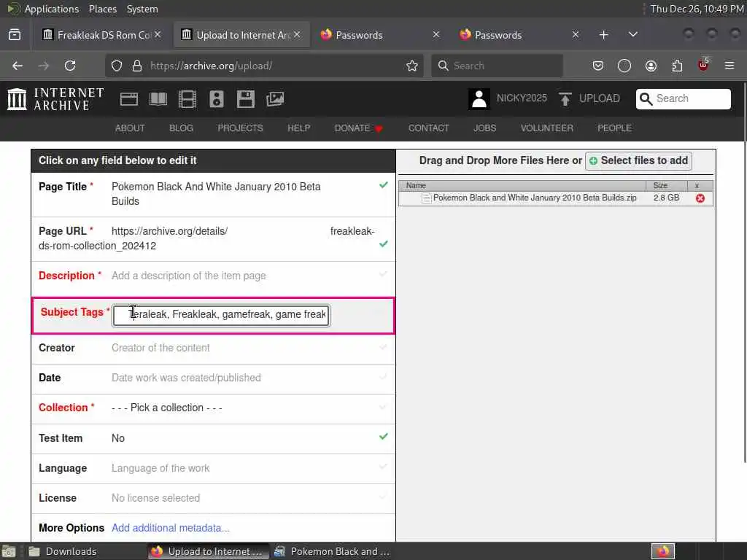Open the License field selector

(x=156, y=498)
